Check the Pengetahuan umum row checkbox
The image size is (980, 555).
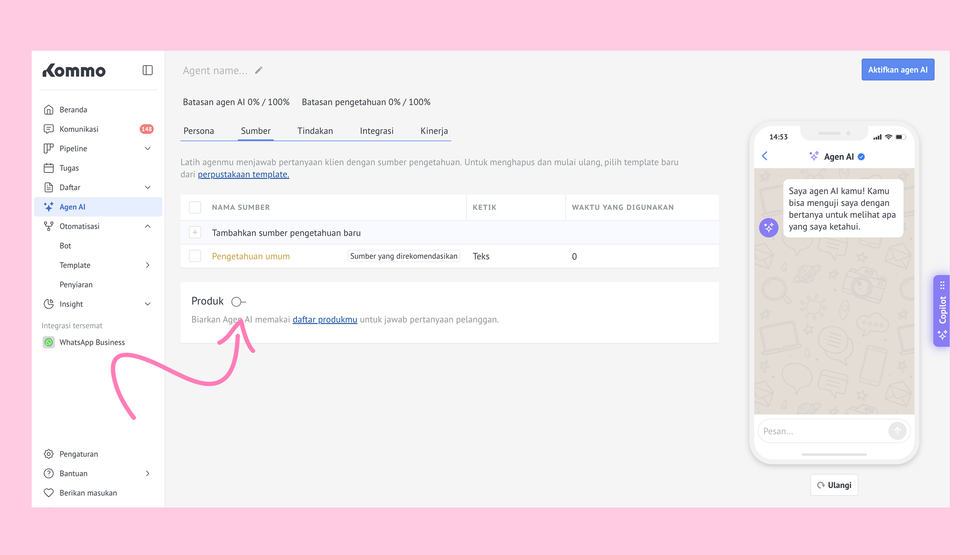pos(195,256)
